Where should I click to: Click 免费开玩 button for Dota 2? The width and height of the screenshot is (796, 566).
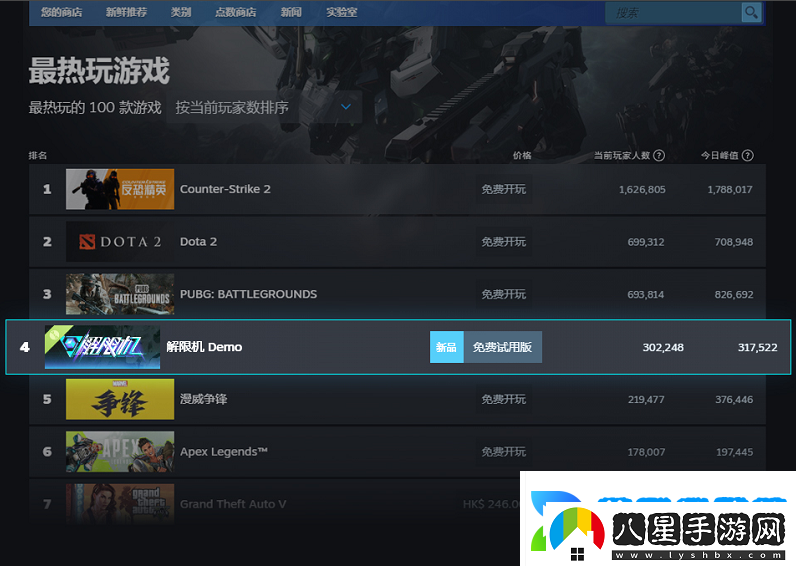pos(504,242)
